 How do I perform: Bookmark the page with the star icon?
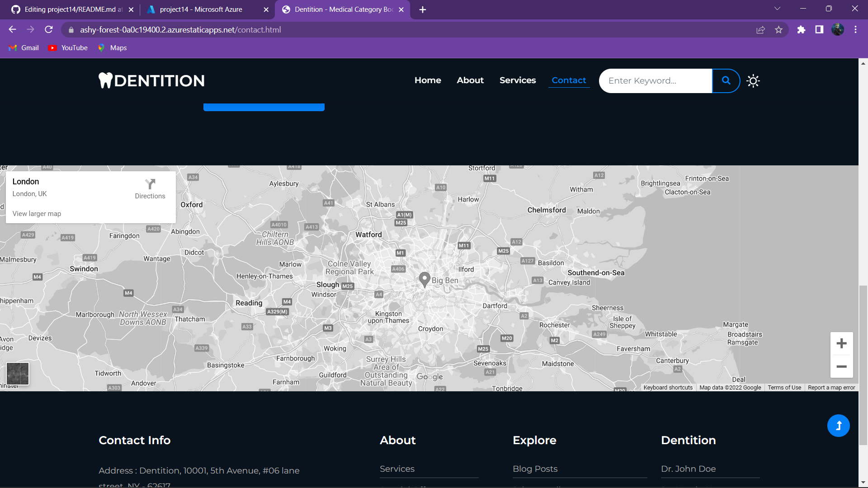(x=778, y=29)
